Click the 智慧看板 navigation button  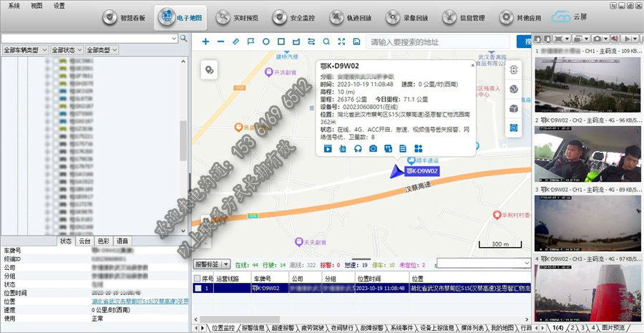point(127,16)
